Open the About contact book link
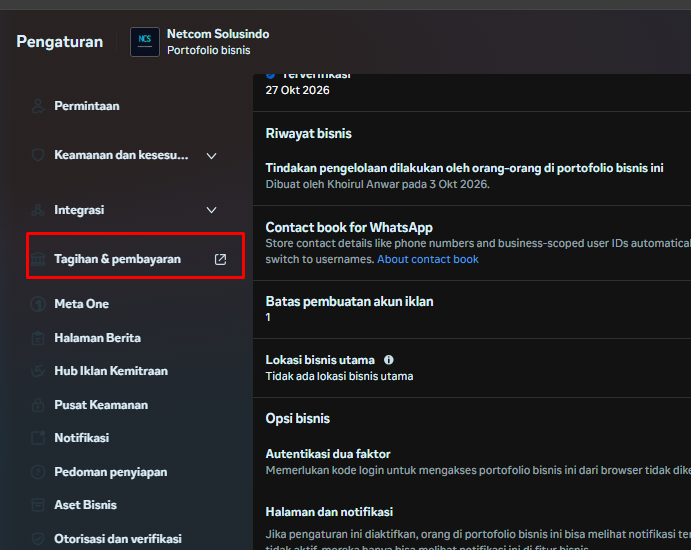 (427, 259)
